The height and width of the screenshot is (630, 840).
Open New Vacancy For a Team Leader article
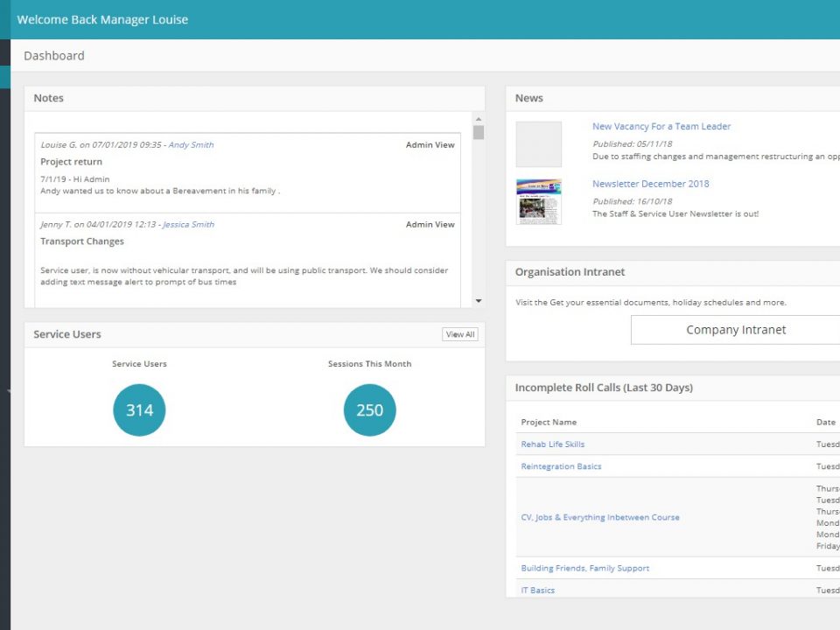click(x=661, y=126)
